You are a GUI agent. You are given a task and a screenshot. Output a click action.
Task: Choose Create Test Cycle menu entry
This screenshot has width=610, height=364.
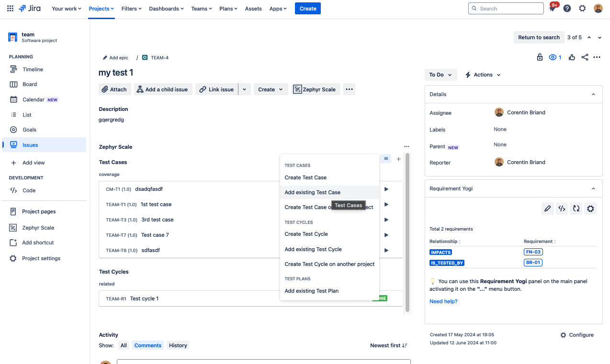click(306, 234)
